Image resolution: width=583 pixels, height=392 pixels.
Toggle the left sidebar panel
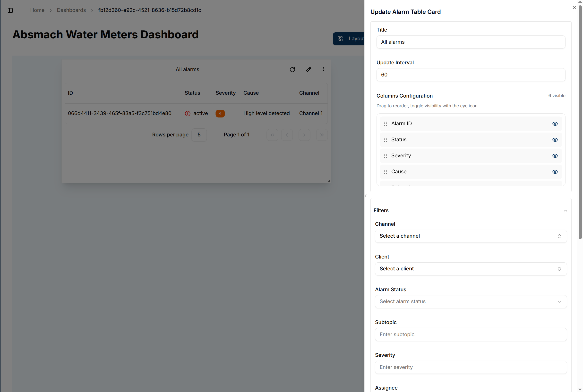[x=10, y=10]
